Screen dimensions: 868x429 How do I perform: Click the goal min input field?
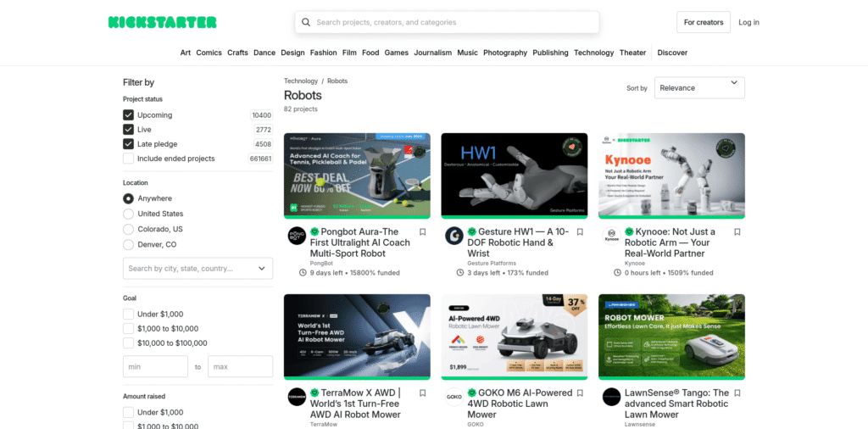(x=156, y=366)
